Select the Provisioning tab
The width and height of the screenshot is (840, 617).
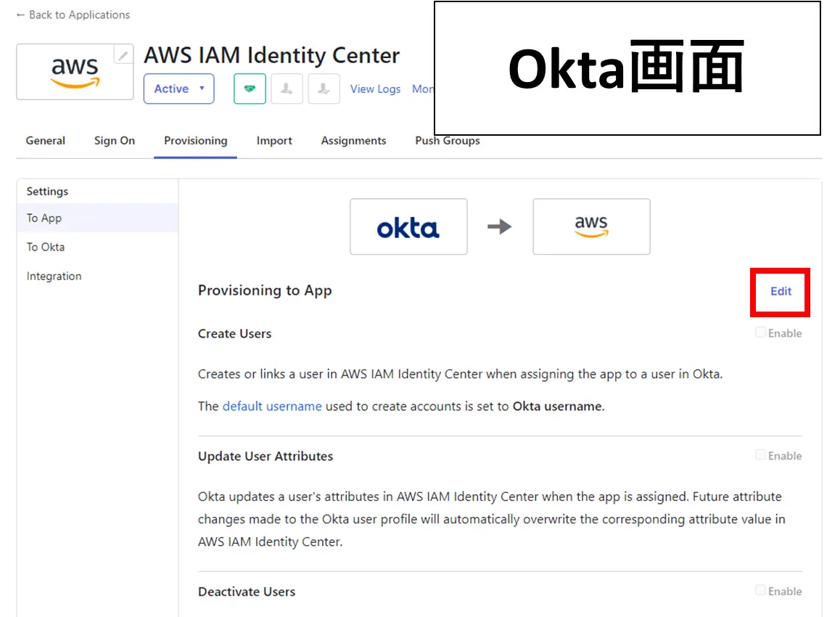pos(196,140)
